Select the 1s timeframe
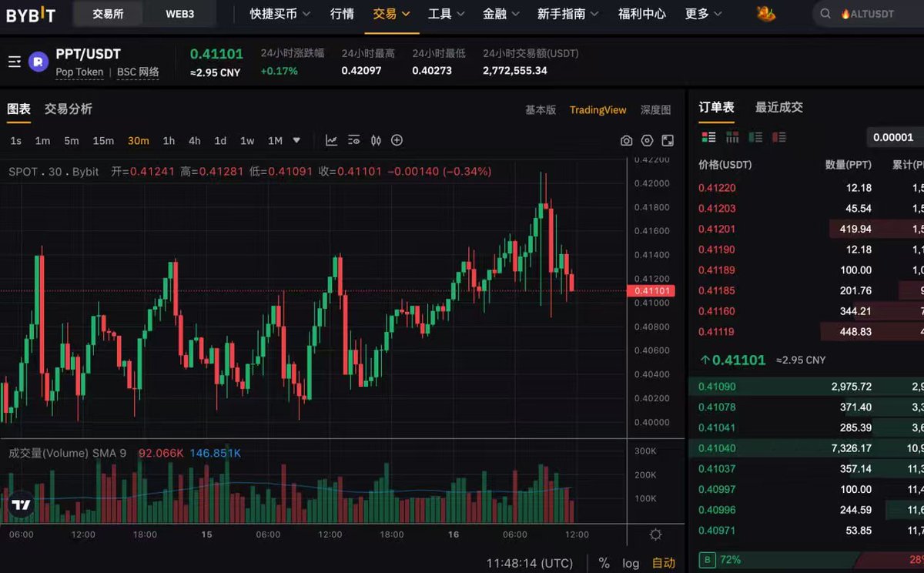This screenshot has width=924, height=573. [x=16, y=140]
